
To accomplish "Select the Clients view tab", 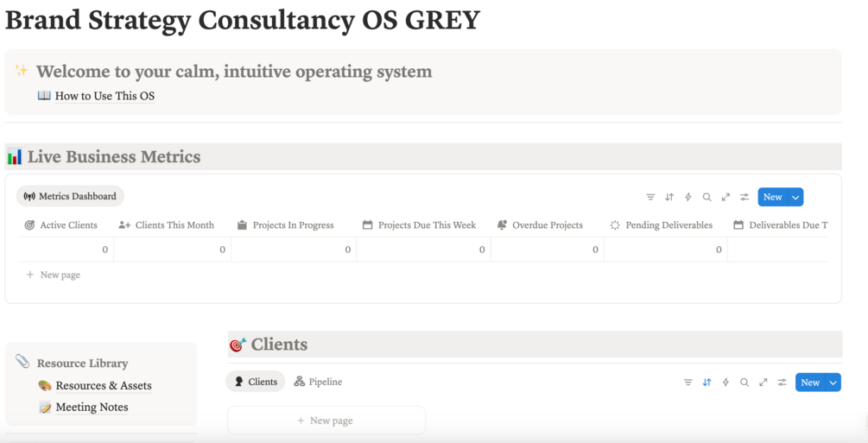I will point(256,382).
